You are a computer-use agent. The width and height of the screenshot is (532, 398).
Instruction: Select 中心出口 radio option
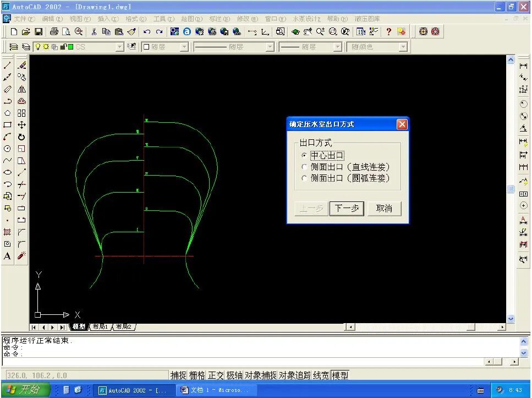tap(304, 155)
